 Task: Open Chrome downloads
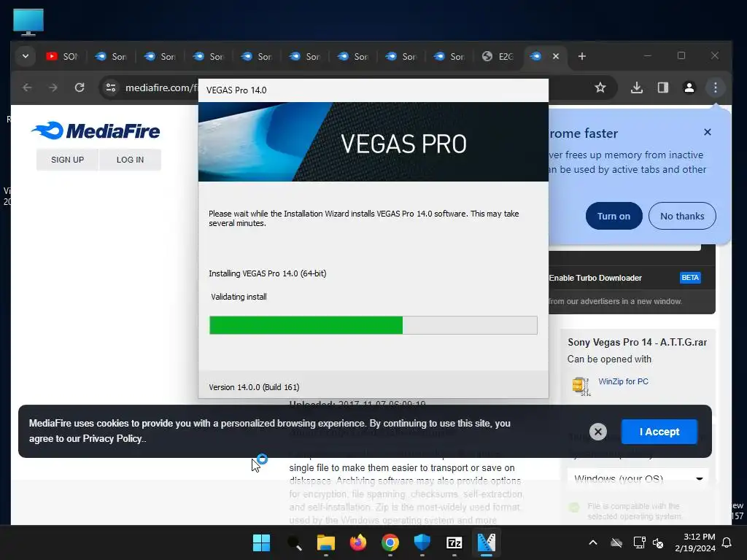(x=636, y=87)
